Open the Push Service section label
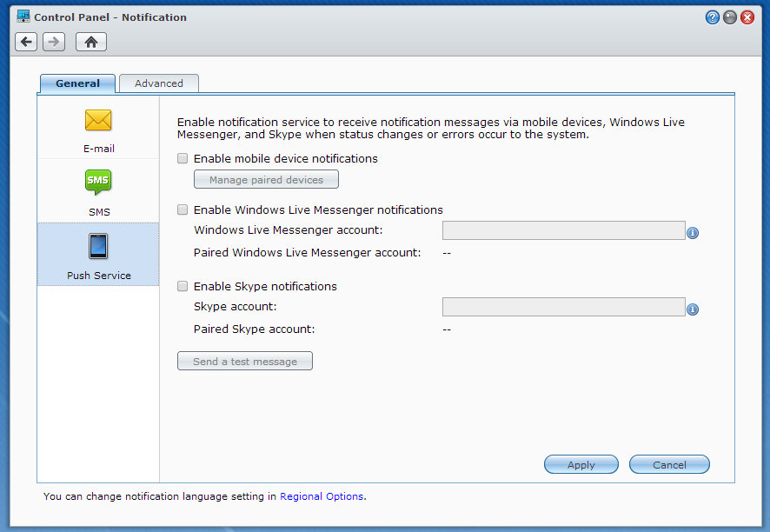This screenshot has width=770, height=532. pos(99,276)
